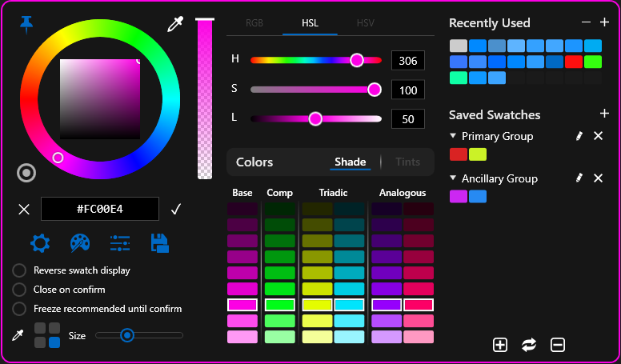
Task: Select the Shade tab
Action: click(350, 162)
